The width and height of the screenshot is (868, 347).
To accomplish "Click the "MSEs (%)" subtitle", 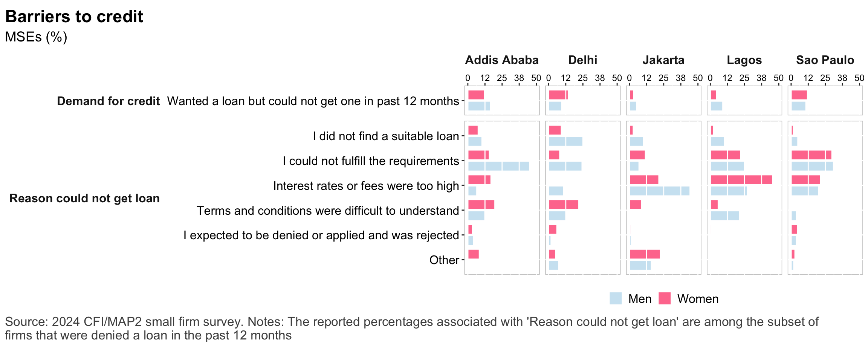I will tap(36, 37).
